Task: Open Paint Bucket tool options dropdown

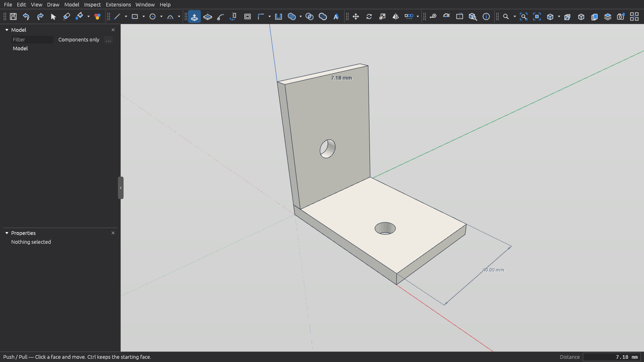Action: pyautogui.click(x=89, y=16)
